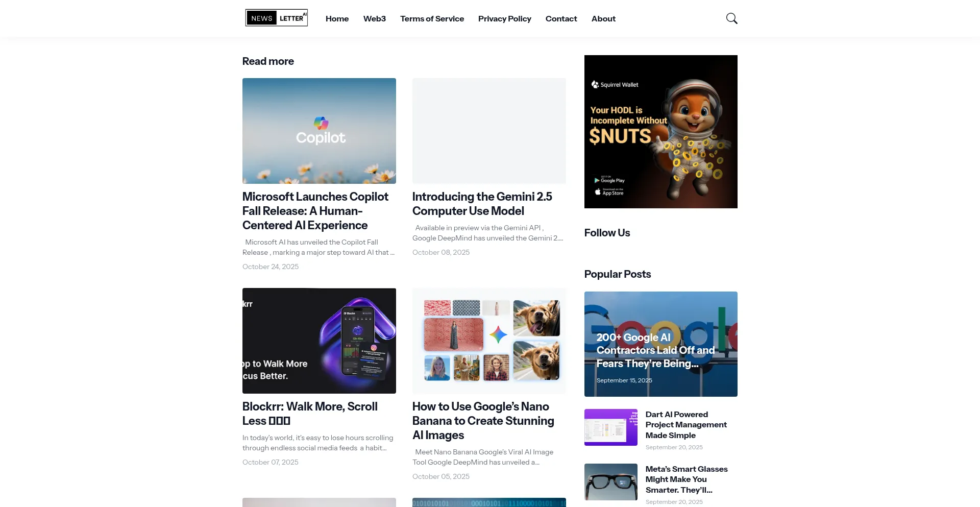Click the Nano Banana collage thumbnail
980x507 pixels.
tap(489, 341)
